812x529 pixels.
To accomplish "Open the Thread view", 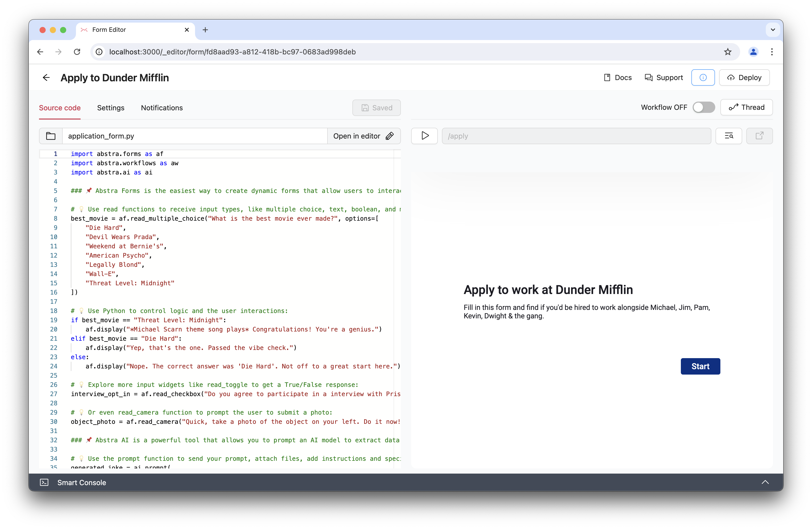I will pyautogui.click(x=747, y=107).
